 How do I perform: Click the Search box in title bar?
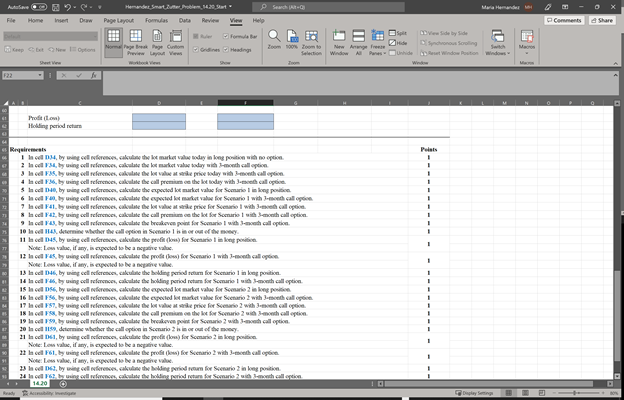[328, 7]
